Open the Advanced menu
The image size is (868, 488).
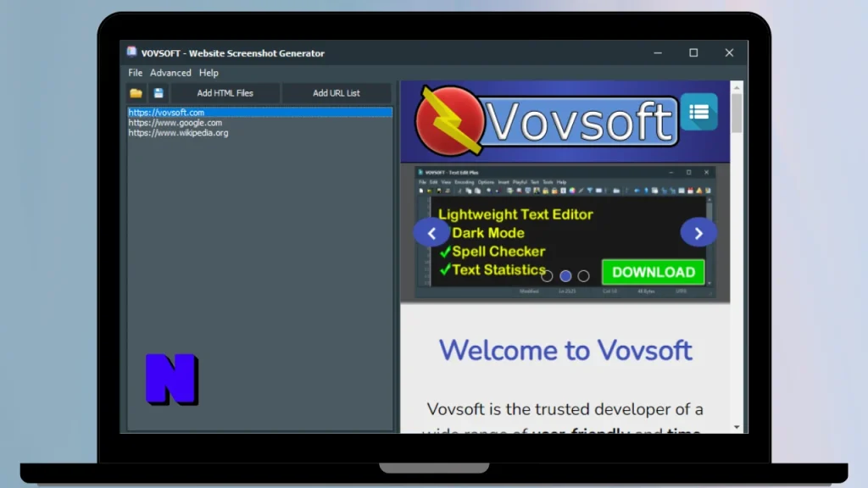point(170,73)
